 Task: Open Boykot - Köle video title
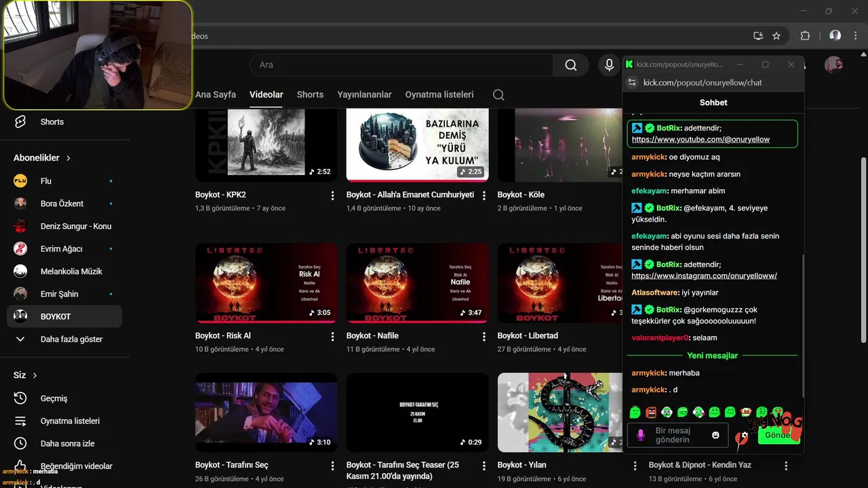(x=521, y=195)
